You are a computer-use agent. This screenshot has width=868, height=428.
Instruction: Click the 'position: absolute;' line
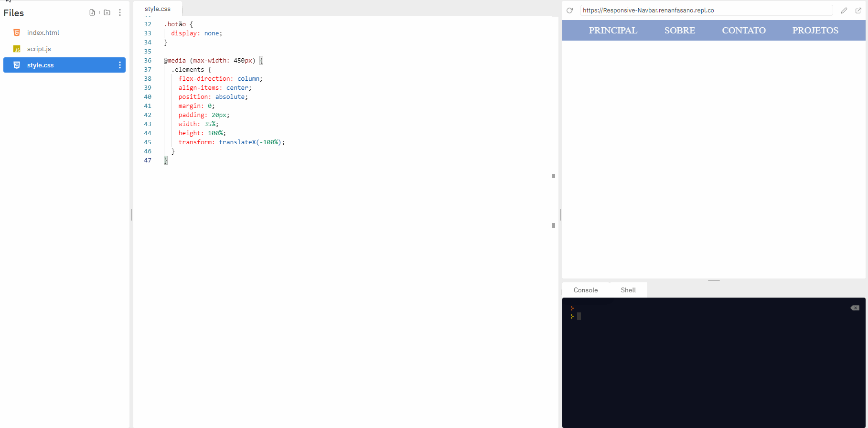pyautogui.click(x=213, y=97)
